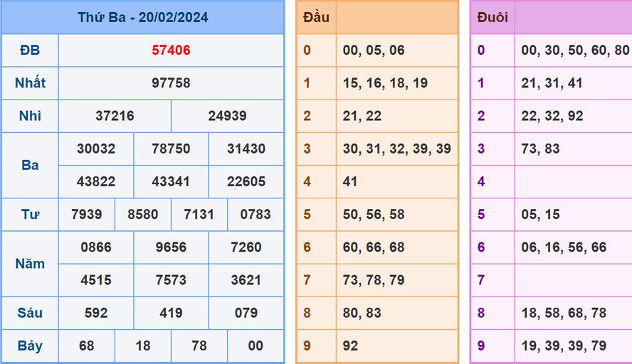Select the Năm row label
This screenshot has width=632, height=364.
point(30,264)
